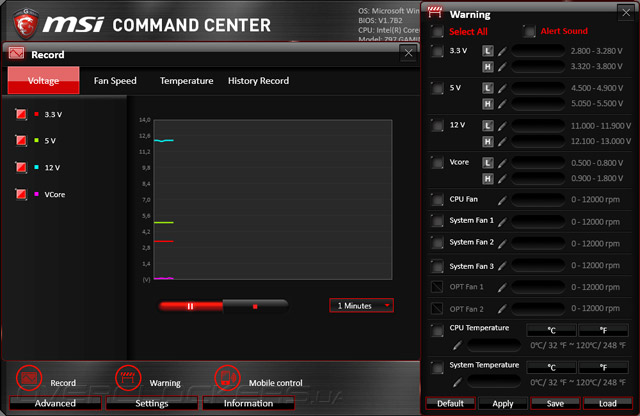The width and height of the screenshot is (640, 416).
Task: Click the pencil icon for Vcore high
Action: coord(502,178)
